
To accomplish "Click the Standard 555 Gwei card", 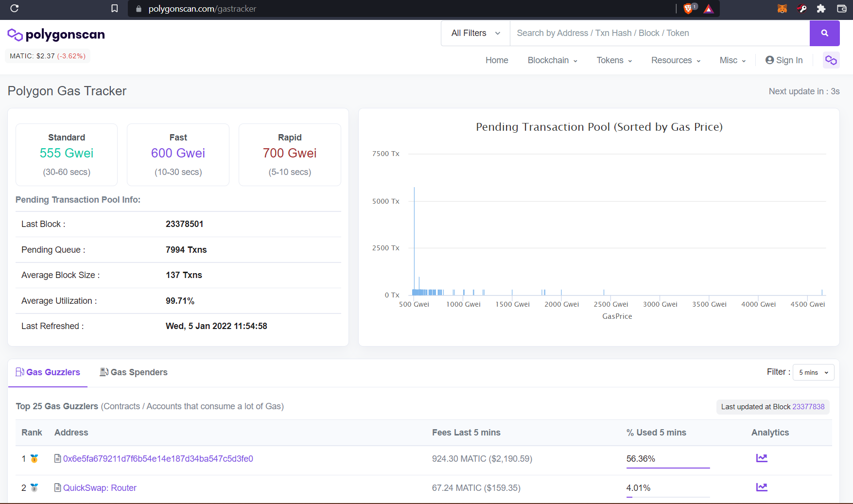I will pos(67,155).
